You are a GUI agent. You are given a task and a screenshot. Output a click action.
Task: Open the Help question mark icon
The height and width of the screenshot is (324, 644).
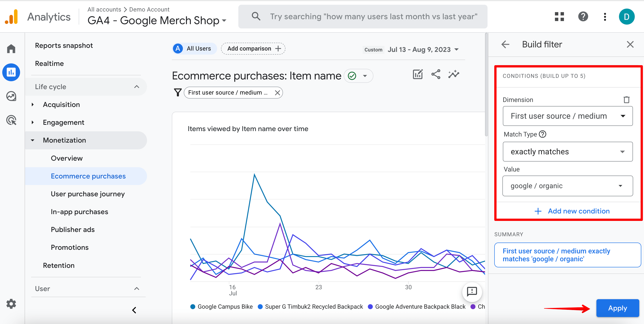[x=583, y=17]
